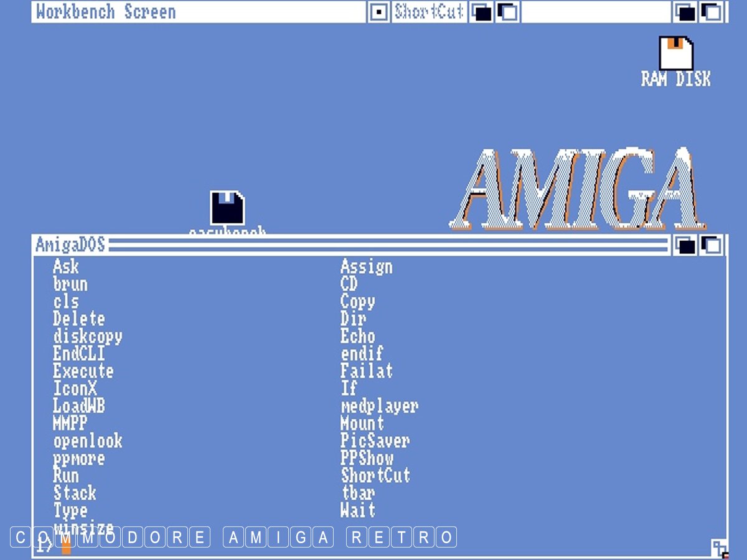Screen dimensions: 747x560
Task: Send the AmigaDOS window to back
Action: (685, 245)
